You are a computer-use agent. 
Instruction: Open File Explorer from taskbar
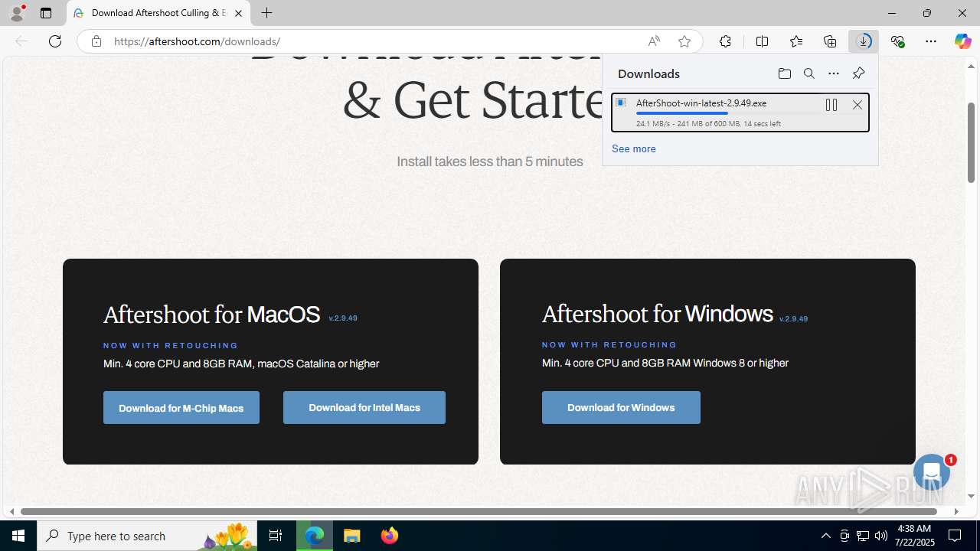click(x=352, y=536)
